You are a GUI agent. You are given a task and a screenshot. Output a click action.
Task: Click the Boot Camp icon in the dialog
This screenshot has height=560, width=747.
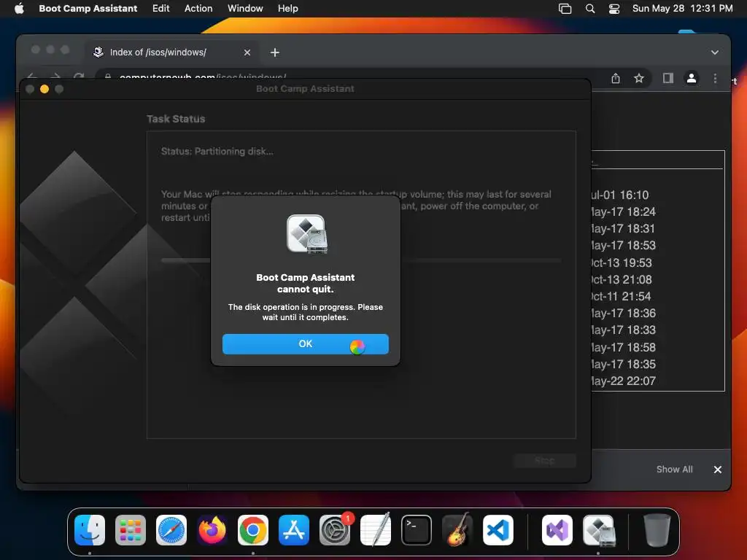(x=307, y=234)
